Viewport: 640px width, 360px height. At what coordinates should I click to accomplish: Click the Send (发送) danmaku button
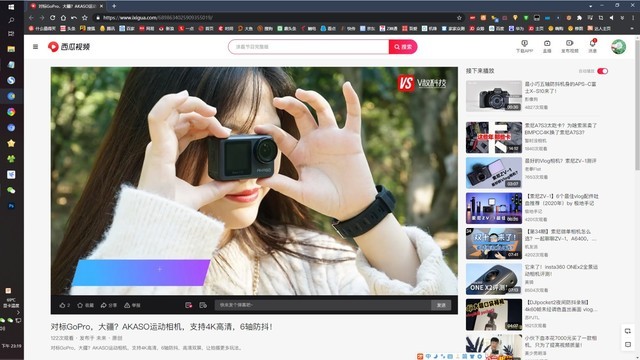[441, 305]
